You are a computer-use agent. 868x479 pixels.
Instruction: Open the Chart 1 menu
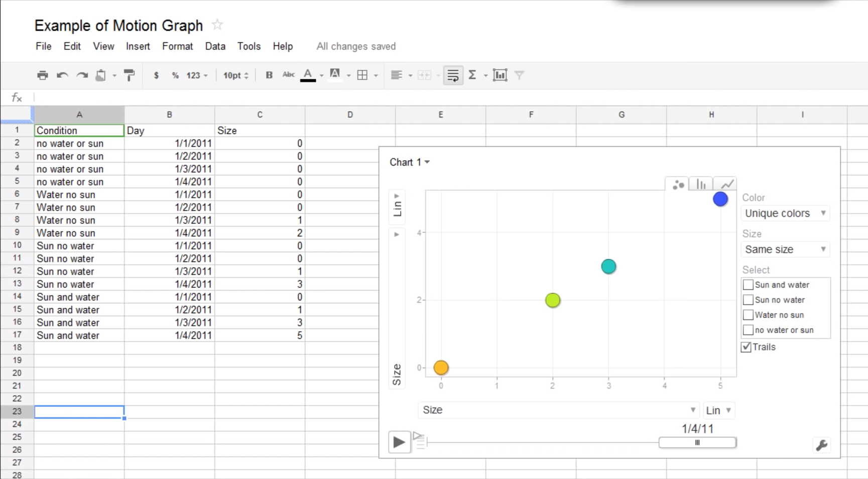409,162
